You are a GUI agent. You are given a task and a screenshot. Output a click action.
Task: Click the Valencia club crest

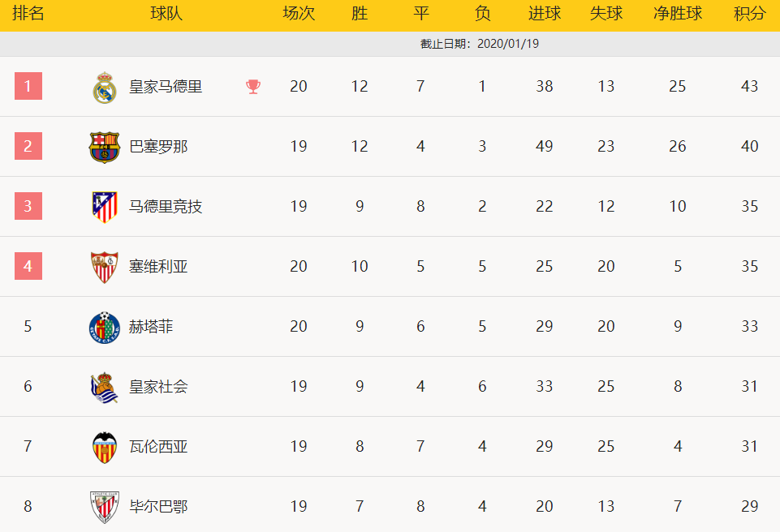tap(105, 448)
